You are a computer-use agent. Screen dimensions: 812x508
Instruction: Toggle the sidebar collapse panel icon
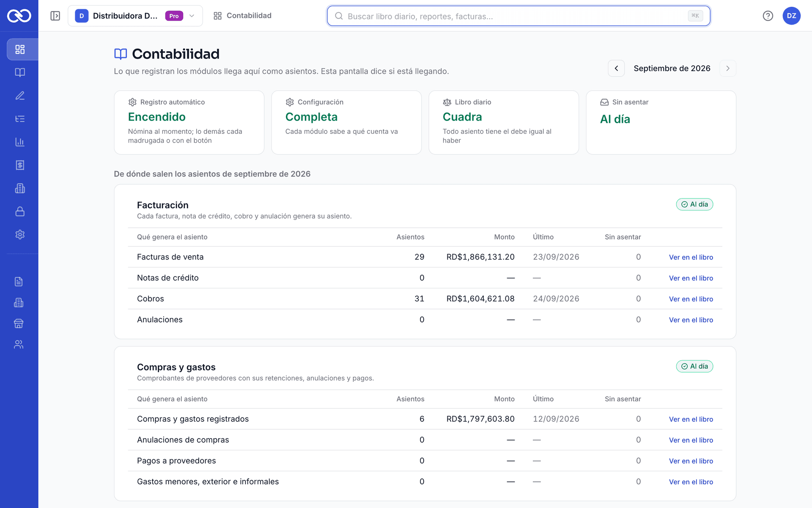tap(55, 16)
